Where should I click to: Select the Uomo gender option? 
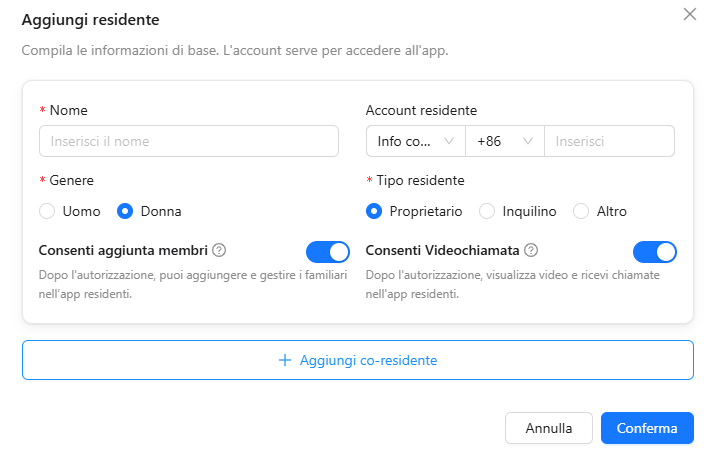(47, 211)
